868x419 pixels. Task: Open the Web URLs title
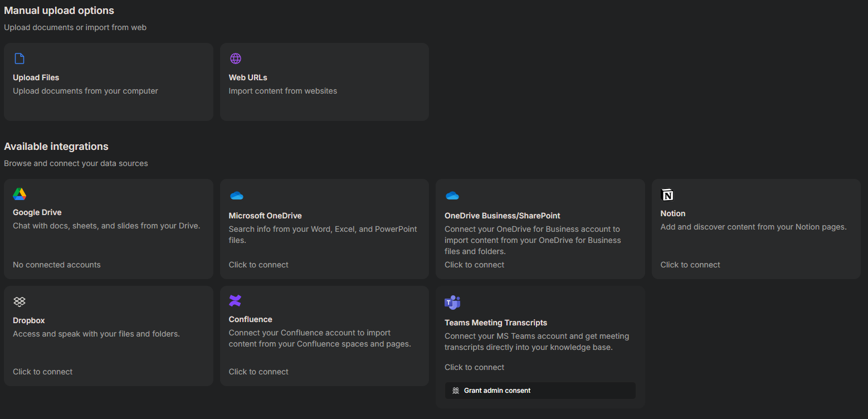(x=248, y=77)
